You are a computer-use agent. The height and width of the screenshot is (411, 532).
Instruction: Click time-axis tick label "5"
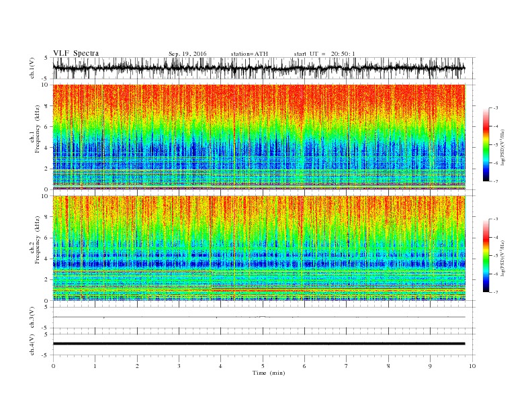pyautogui.click(x=263, y=366)
